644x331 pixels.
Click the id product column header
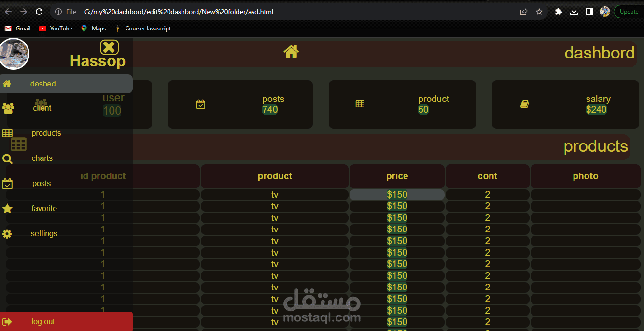pyautogui.click(x=103, y=176)
